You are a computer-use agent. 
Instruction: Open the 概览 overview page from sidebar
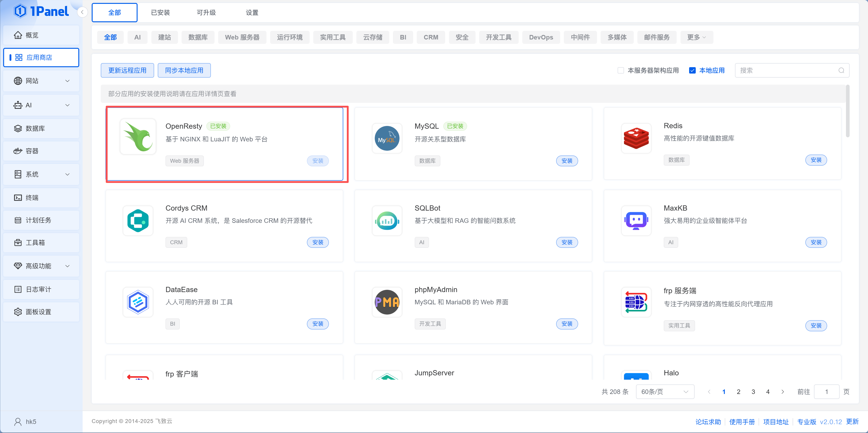tap(33, 35)
